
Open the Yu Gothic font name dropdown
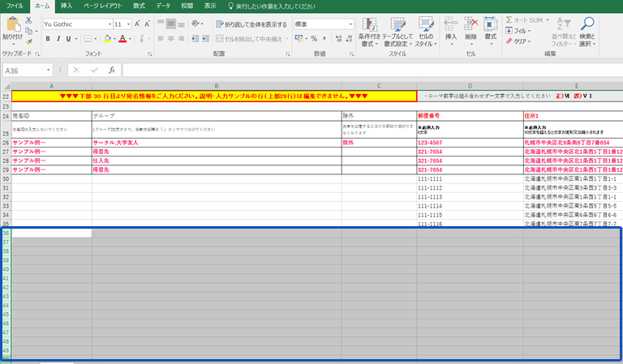click(x=106, y=24)
